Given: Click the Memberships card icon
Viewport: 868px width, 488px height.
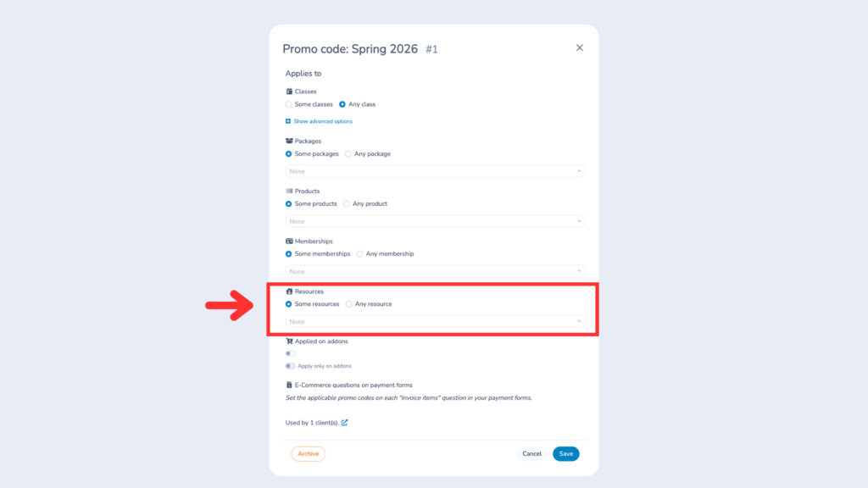Looking at the screenshot, I should click(x=289, y=241).
